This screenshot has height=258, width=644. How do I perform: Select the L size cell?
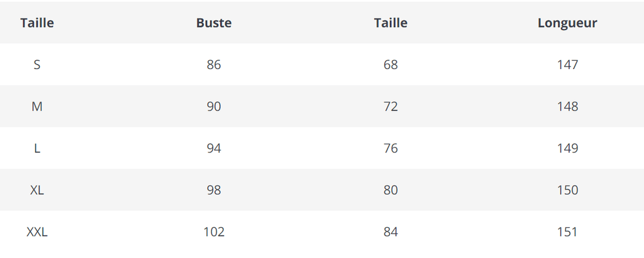37,149
